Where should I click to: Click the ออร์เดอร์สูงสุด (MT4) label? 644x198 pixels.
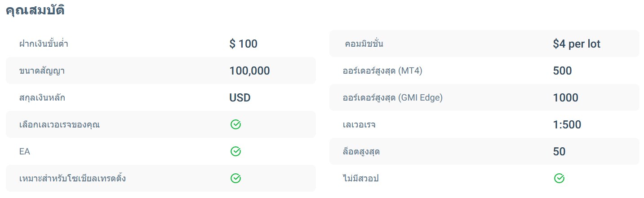point(382,71)
